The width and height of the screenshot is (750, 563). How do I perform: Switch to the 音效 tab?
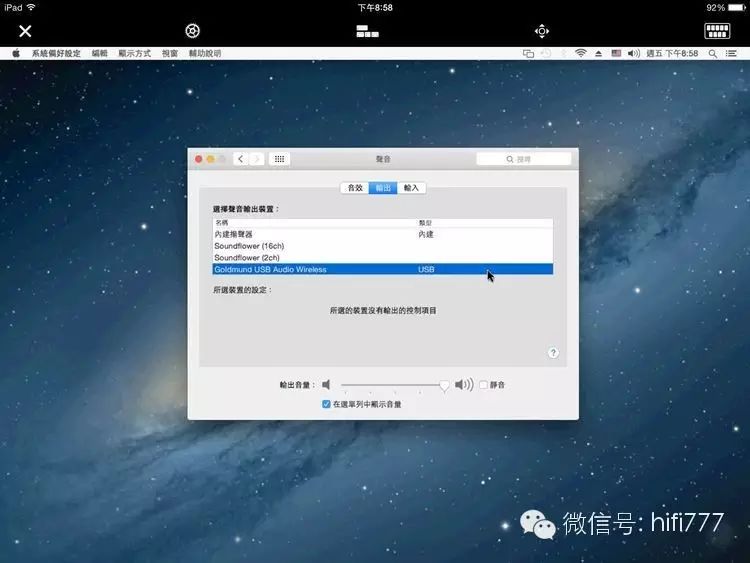point(355,188)
